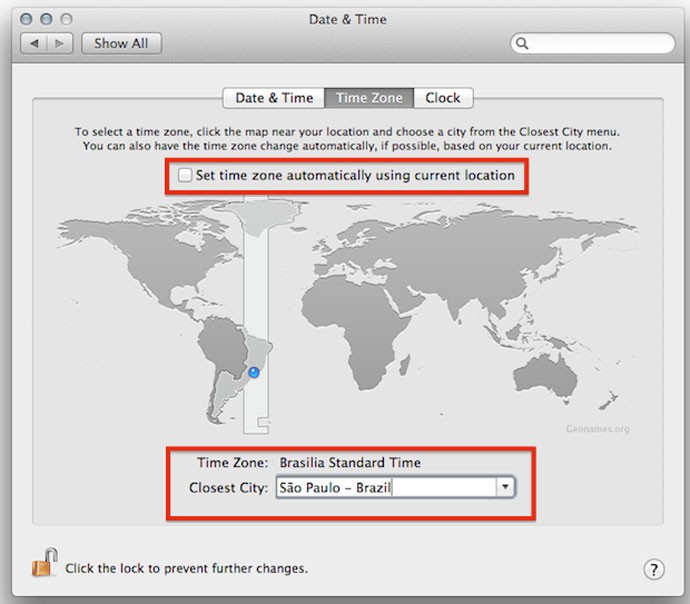Open help with the question mark button
This screenshot has height=604, width=690.
pyautogui.click(x=652, y=569)
